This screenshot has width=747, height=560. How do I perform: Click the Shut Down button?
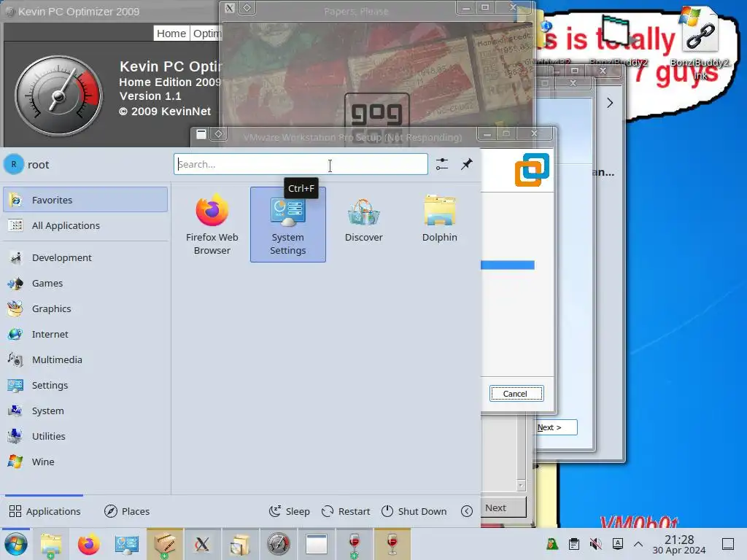(414, 511)
